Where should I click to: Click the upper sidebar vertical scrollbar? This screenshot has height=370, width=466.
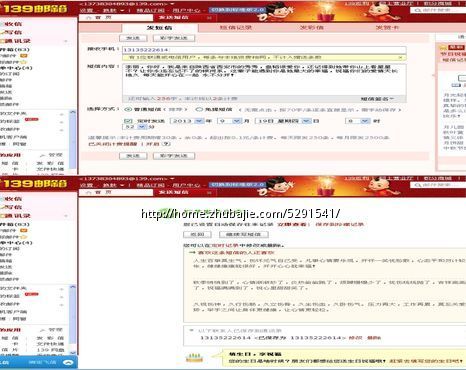click(x=73, y=139)
